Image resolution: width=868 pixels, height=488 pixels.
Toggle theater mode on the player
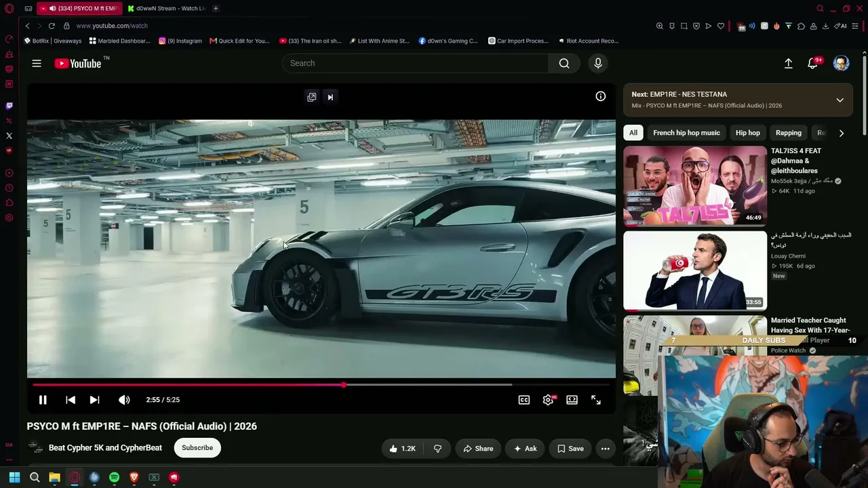pos(572,400)
